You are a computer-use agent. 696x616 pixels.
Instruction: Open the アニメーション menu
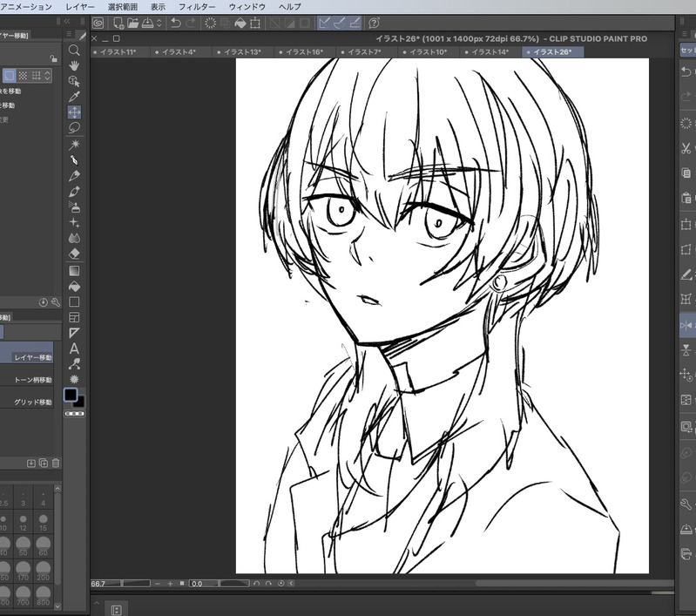26,7
